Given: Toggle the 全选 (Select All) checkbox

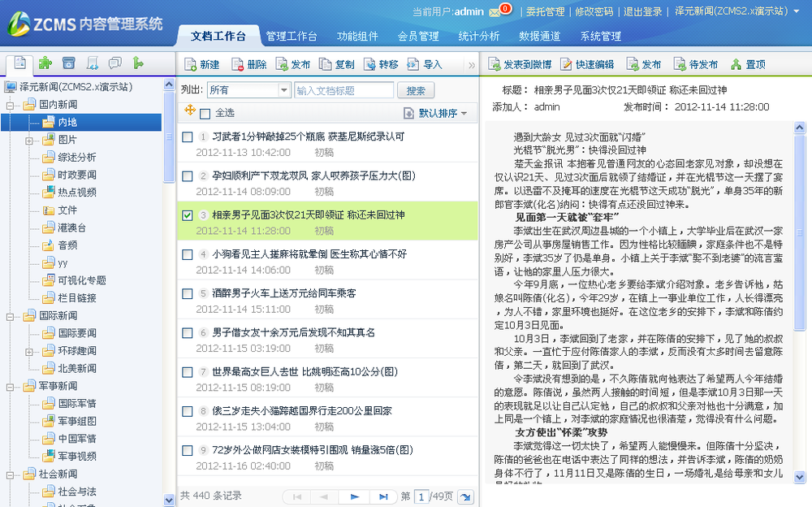Looking at the screenshot, I should pos(205,113).
